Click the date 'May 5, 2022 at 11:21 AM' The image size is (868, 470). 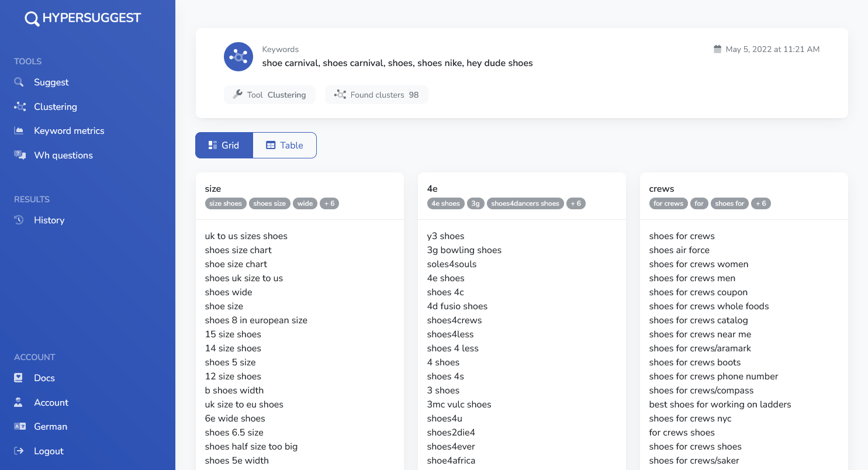tap(773, 49)
